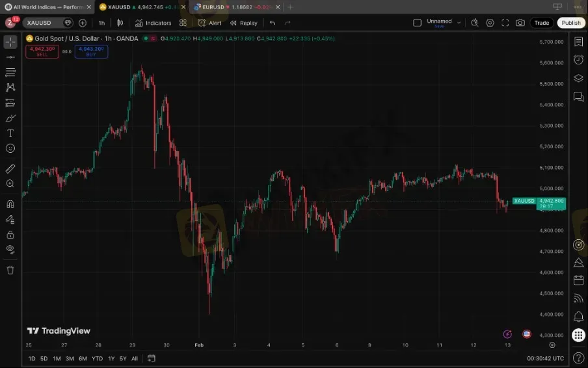Image resolution: width=588 pixels, height=368 pixels.
Task: Open the notifications bell panel
Action: tap(579, 317)
